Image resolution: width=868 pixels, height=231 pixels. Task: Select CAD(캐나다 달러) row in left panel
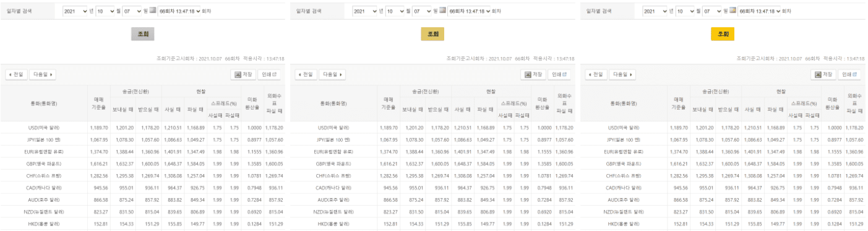click(x=142, y=188)
